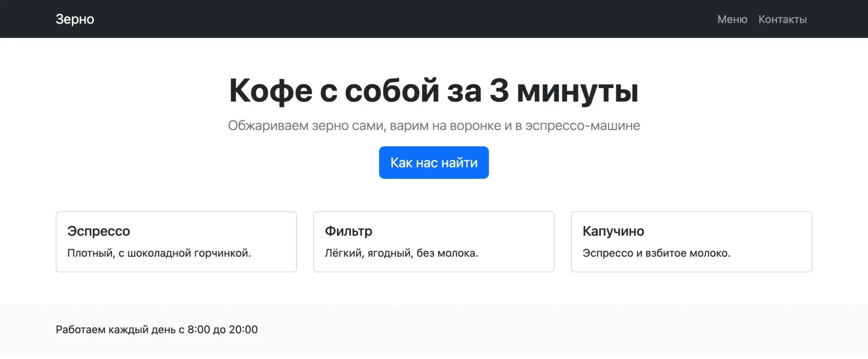Select the Фильтр card title

pos(349,231)
